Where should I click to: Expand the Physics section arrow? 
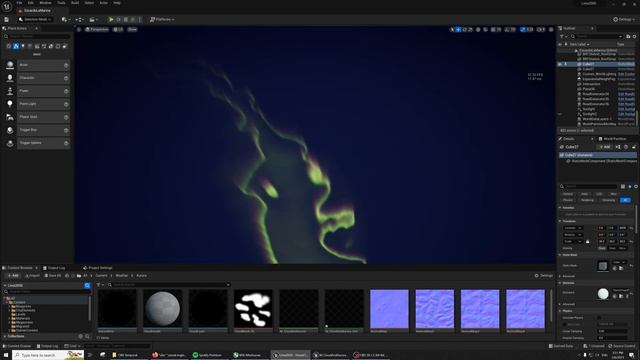pyautogui.click(x=560, y=311)
